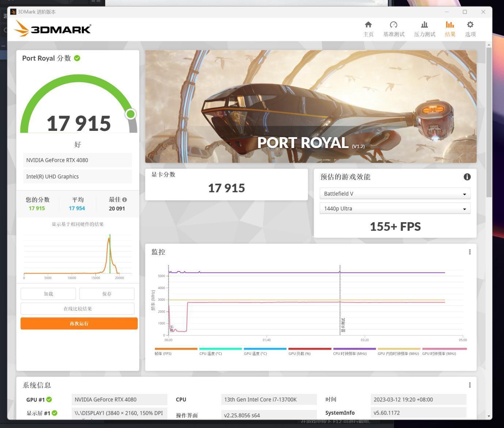504x428 pixels.
Task: Click your score 17 915 in green
Action: 37,208
